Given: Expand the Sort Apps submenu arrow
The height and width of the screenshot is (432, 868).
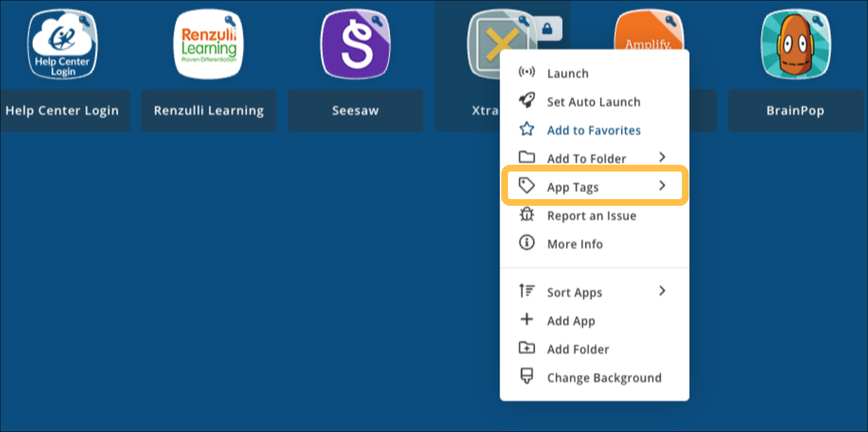Looking at the screenshot, I should coord(662,291).
